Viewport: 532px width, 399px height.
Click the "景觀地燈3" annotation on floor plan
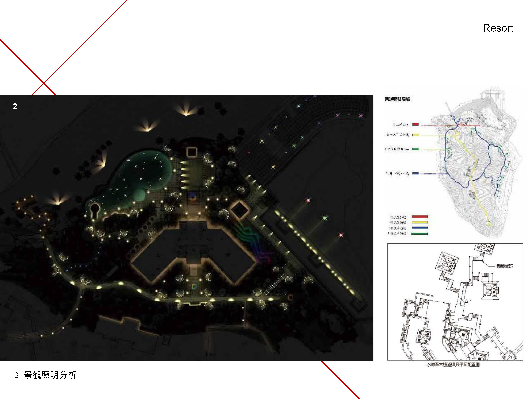click(x=505, y=266)
